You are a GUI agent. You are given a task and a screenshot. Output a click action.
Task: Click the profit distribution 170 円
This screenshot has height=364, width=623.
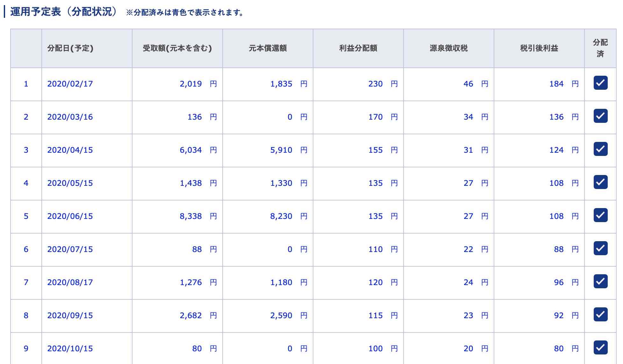pos(383,117)
